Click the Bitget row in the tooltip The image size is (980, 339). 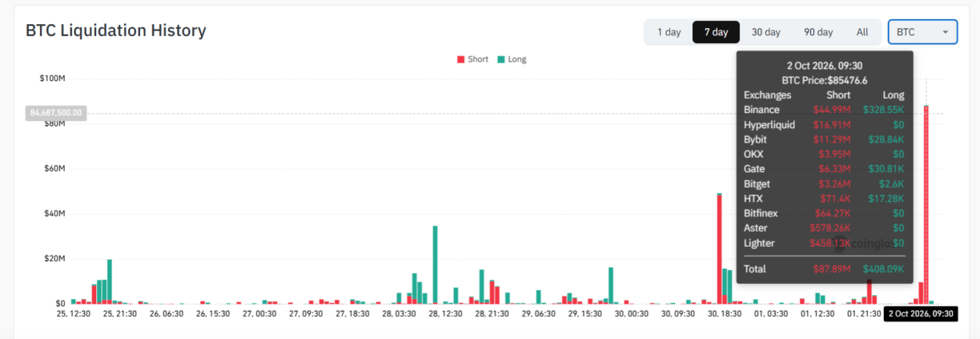tap(824, 184)
